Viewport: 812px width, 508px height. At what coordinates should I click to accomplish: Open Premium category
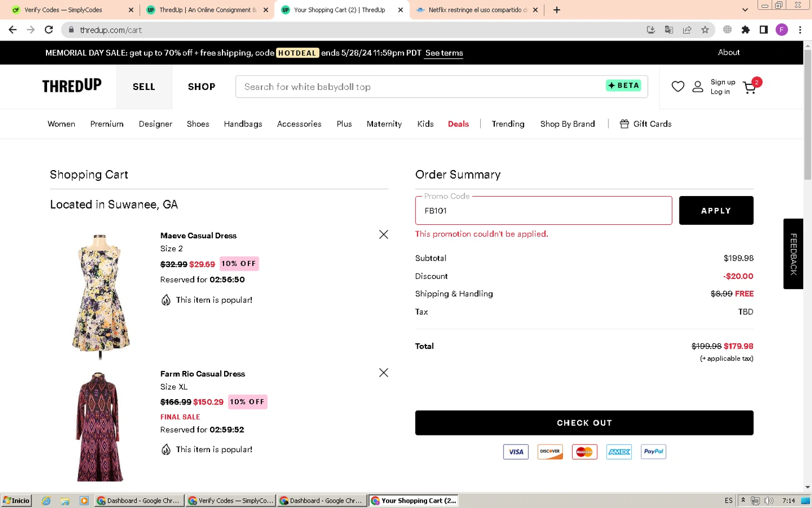click(107, 124)
